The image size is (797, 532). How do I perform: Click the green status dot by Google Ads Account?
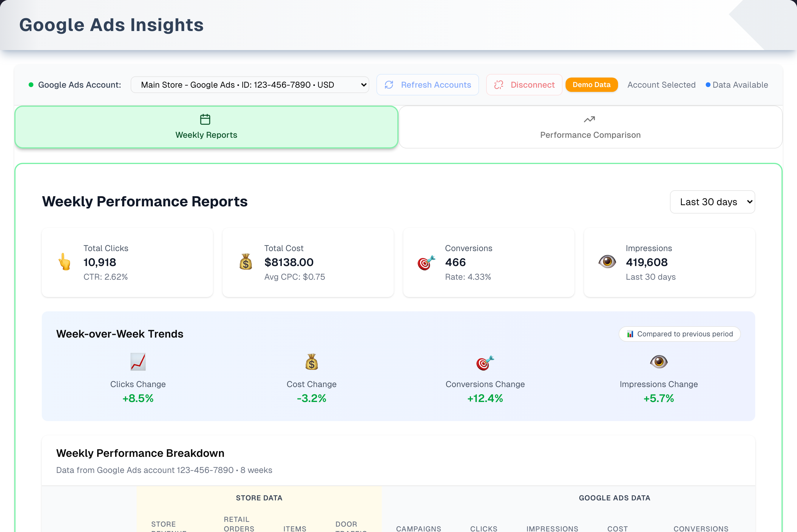point(31,85)
